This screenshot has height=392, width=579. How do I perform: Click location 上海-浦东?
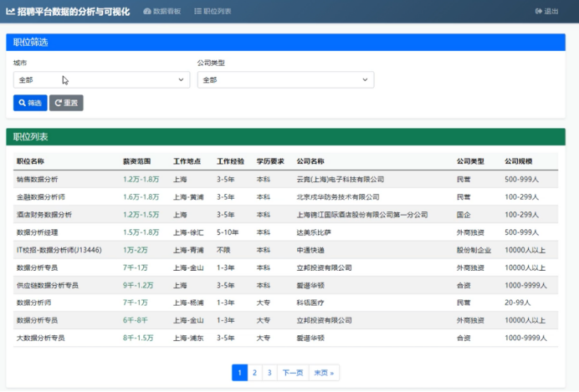tap(188, 338)
